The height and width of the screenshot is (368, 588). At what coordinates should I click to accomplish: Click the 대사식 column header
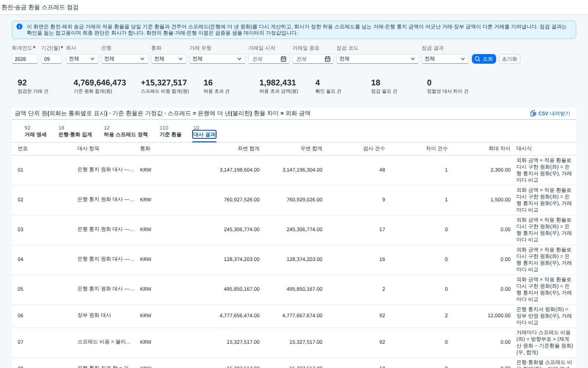tap(524, 149)
